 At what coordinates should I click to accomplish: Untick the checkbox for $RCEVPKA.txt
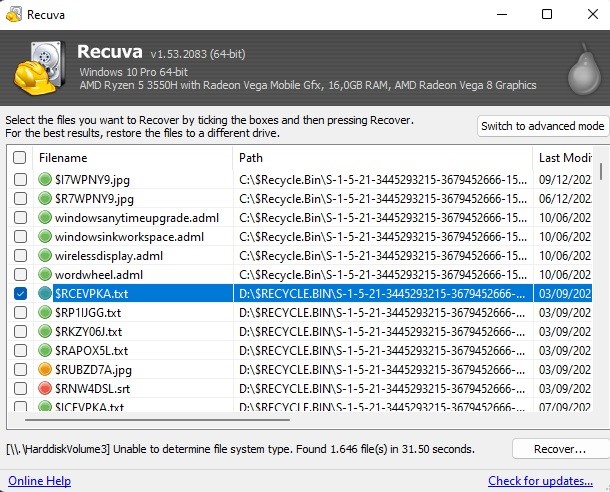20,293
